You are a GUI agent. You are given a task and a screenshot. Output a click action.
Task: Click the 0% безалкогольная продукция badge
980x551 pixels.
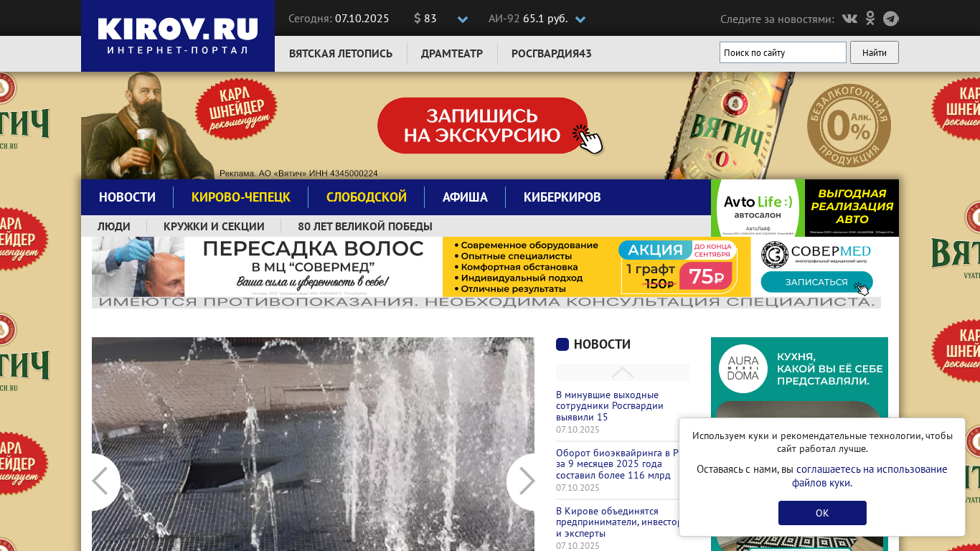click(849, 126)
